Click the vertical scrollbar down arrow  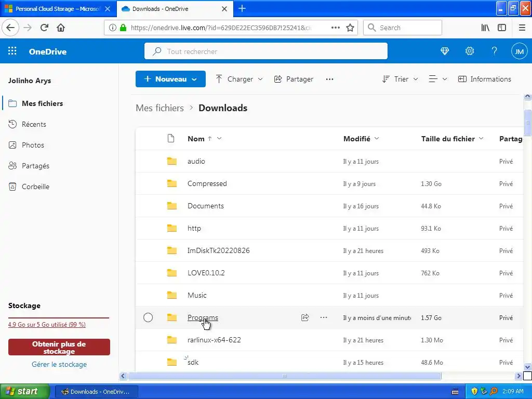point(527,367)
